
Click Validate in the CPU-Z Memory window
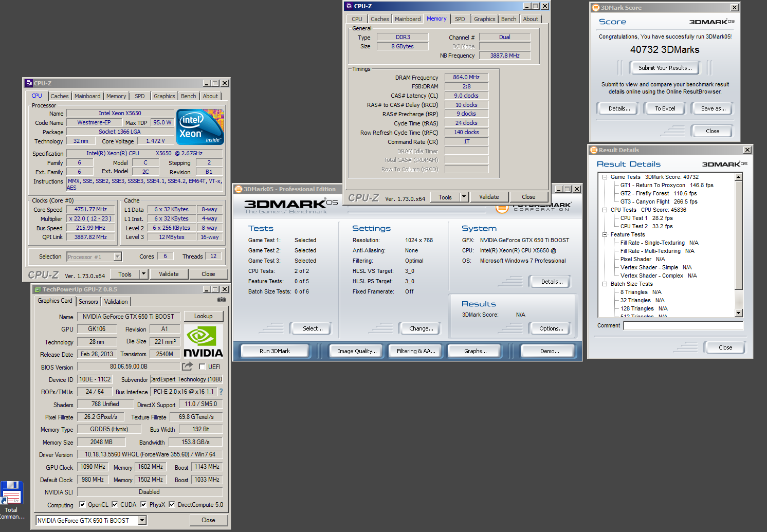coord(489,197)
